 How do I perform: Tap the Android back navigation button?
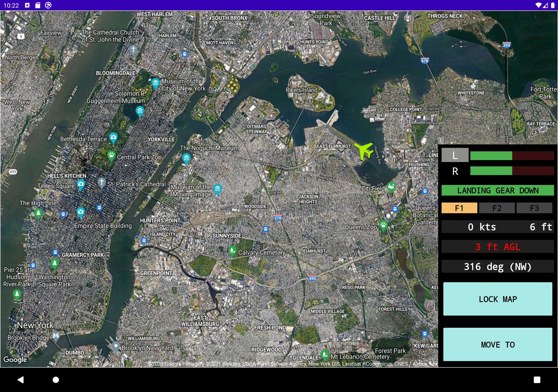pyautogui.click(x=21, y=380)
